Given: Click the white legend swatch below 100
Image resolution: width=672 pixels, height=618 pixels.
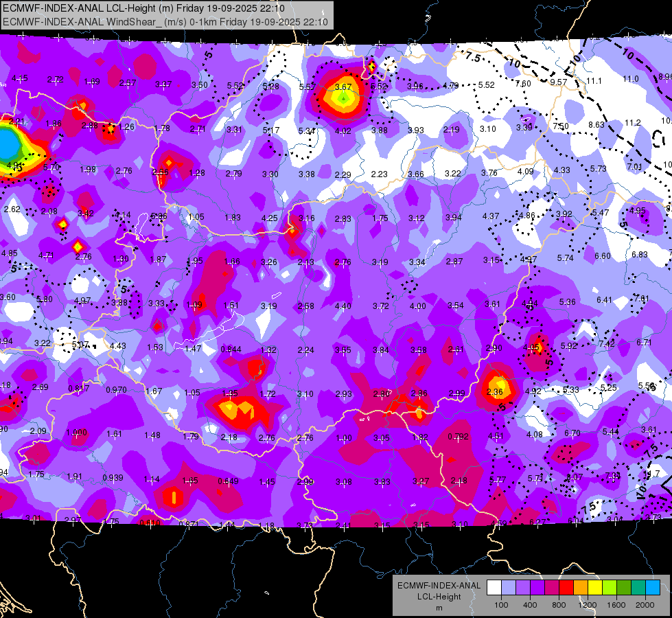Looking at the screenshot, I should pyautogui.click(x=494, y=587).
